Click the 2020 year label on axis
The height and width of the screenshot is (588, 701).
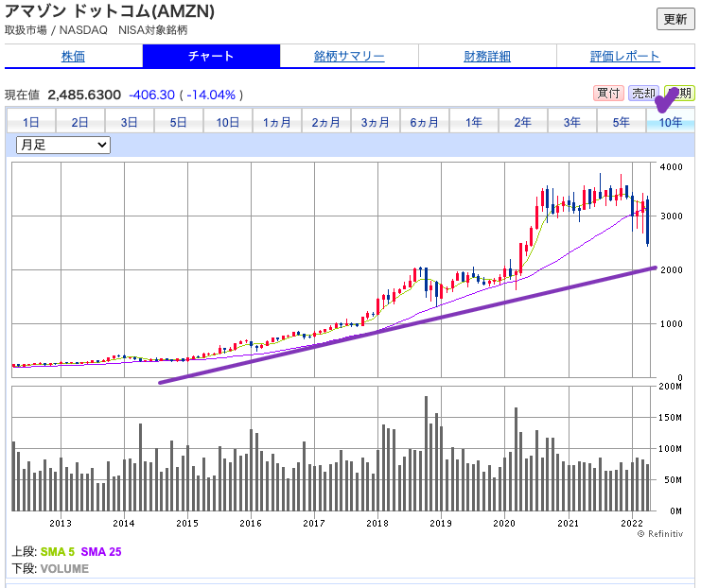[x=504, y=523]
